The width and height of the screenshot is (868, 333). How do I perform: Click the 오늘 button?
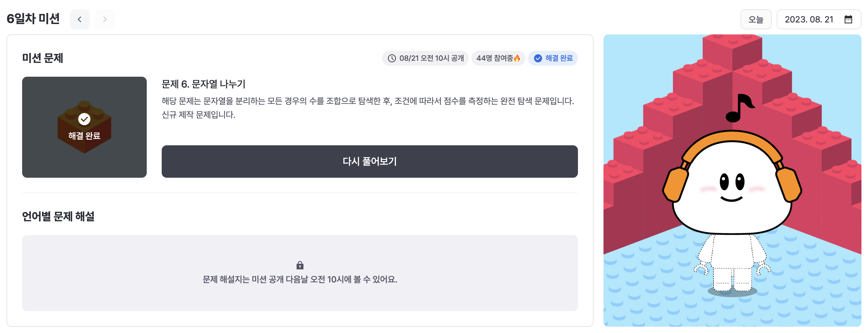pos(756,19)
